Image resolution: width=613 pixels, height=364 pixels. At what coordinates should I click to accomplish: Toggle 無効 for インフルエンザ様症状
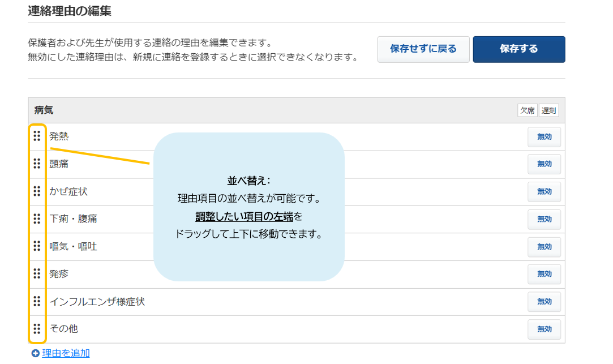pyautogui.click(x=544, y=302)
